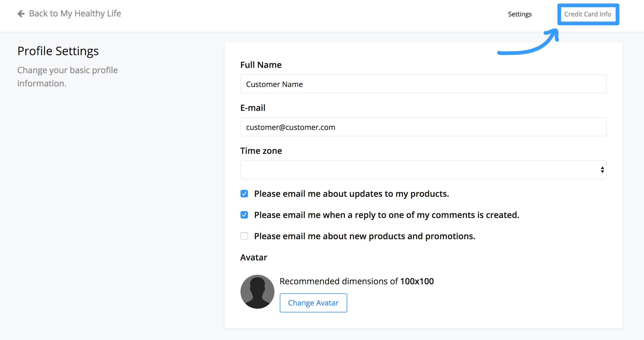Click the product updates email label text
This screenshot has width=644, height=340.
351,194
